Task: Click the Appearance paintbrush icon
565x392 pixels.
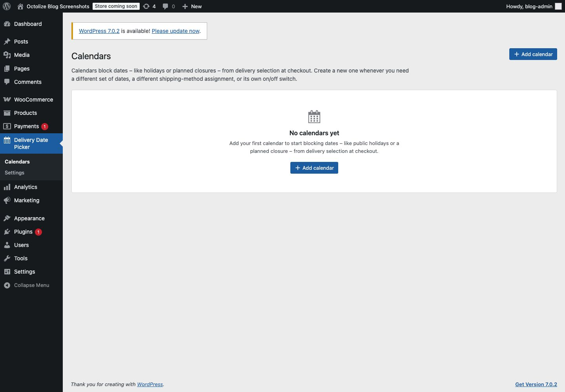Action: pyautogui.click(x=7, y=218)
